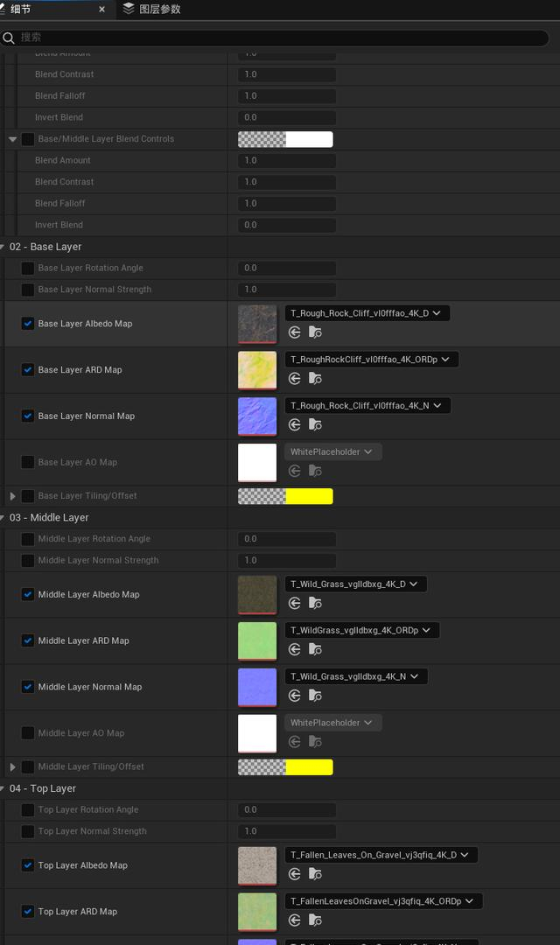Collapse the 02 - Base Layer section
The width and height of the screenshot is (560, 945).
tap(3, 247)
